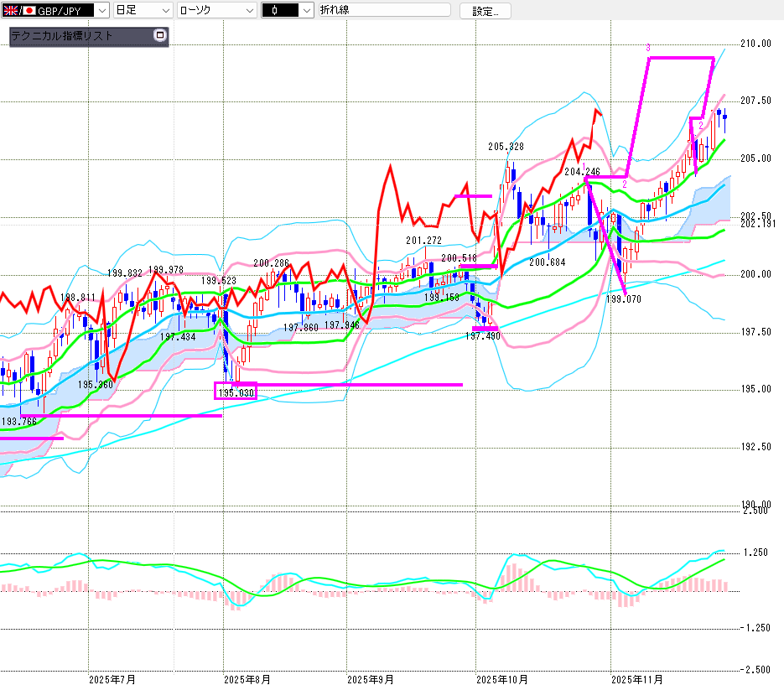The height and width of the screenshot is (685, 784).
Task: Click the 折れ線 input field
Action: (x=384, y=11)
